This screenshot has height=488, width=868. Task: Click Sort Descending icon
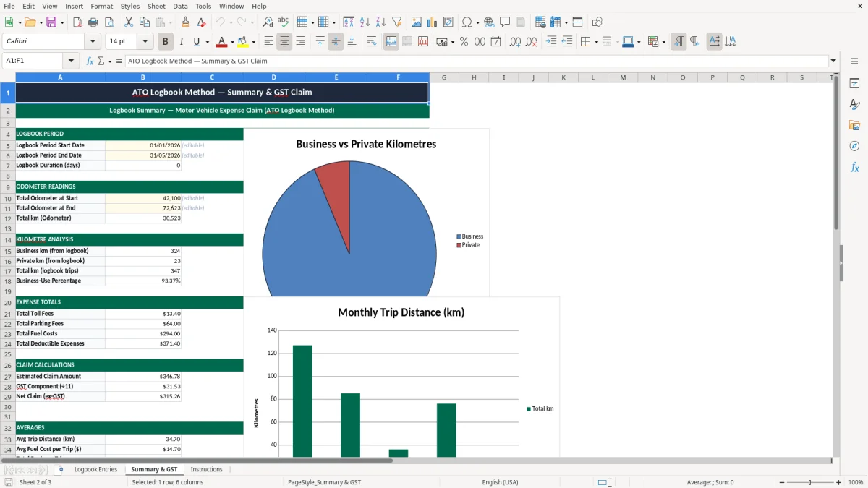(x=380, y=22)
